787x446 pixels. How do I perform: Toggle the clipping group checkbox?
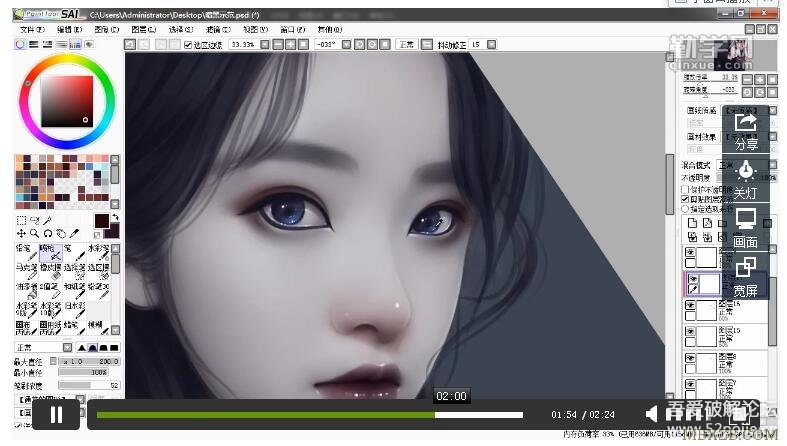coord(685,199)
